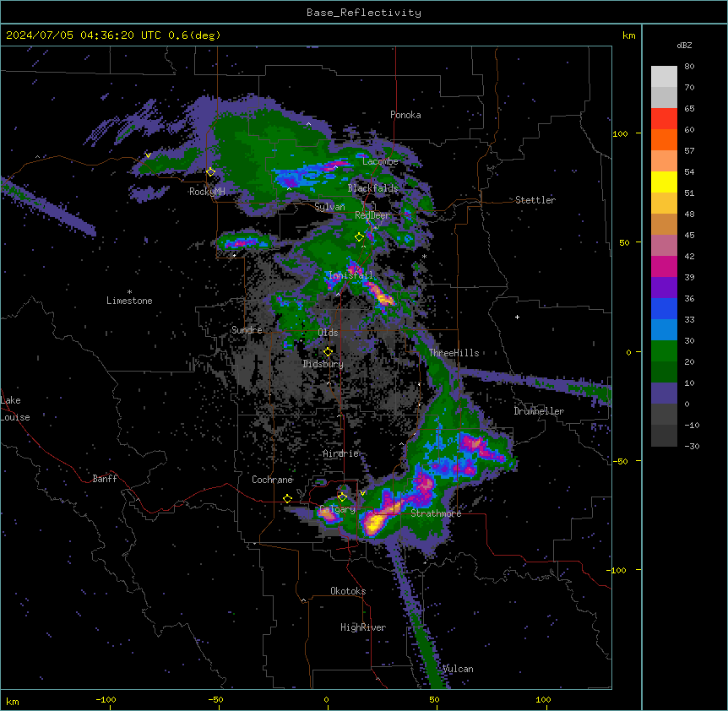Click the dBZ legend heading

[684, 46]
